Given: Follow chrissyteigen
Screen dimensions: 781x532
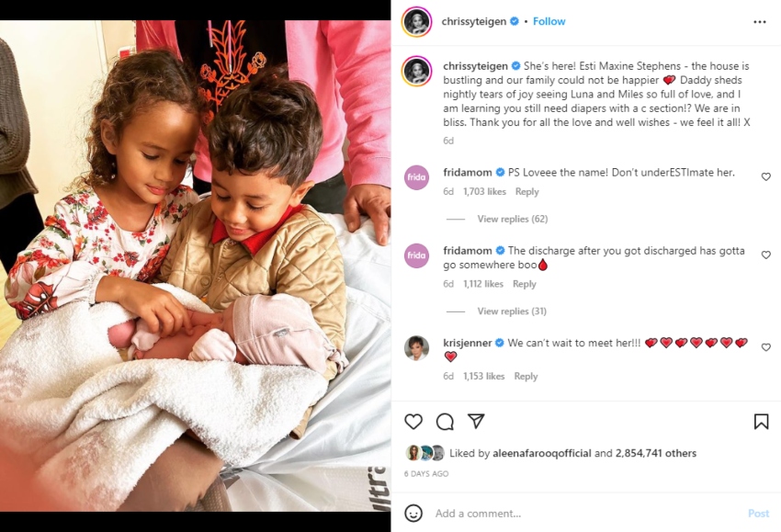Looking at the screenshot, I should [x=549, y=21].
